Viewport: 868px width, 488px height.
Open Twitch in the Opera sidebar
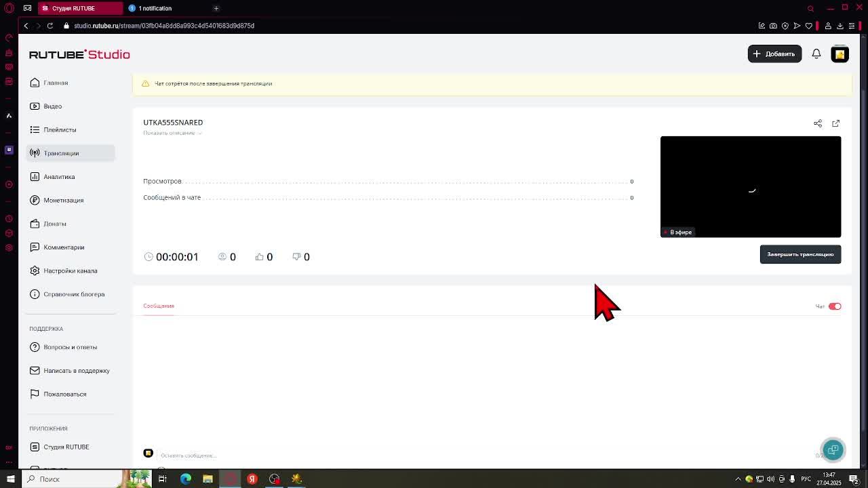coord(9,150)
